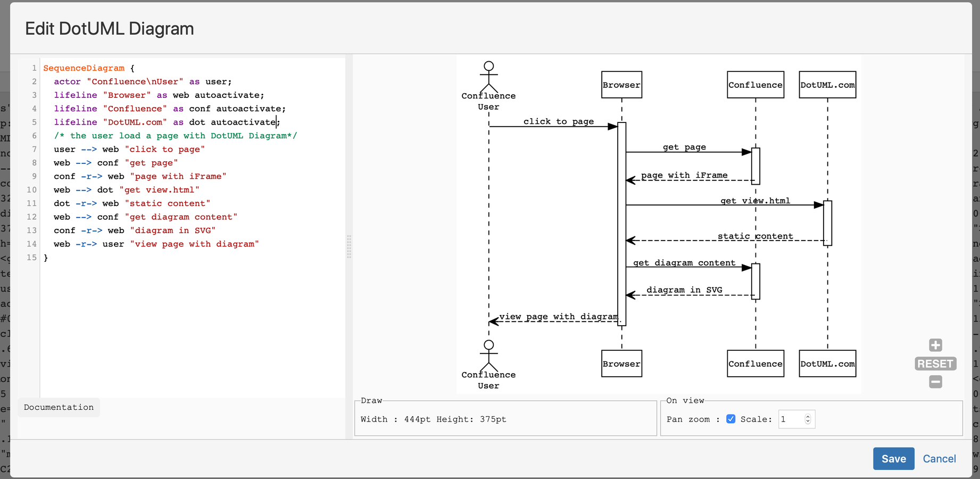Click the 'get diagram content' diagram label

point(684,263)
